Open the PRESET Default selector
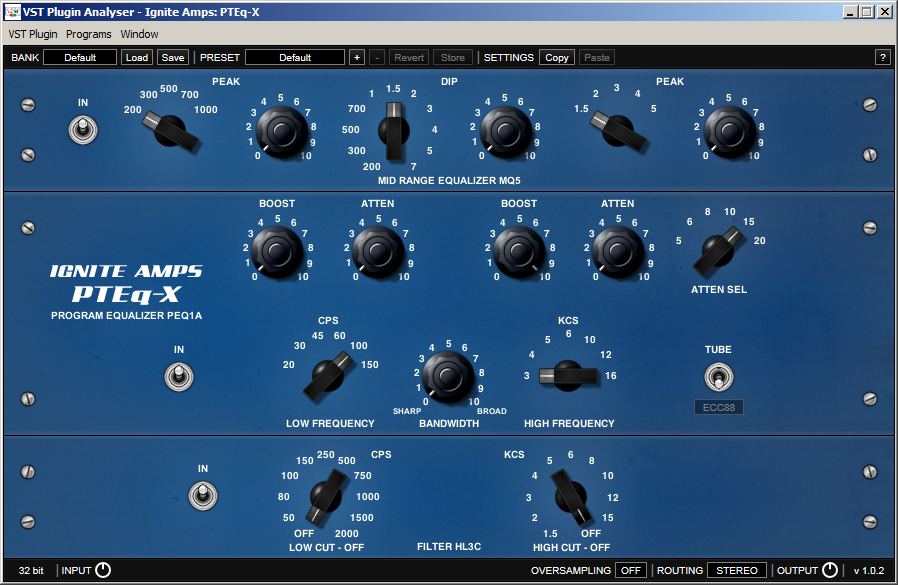Image resolution: width=898 pixels, height=585 pixels. pos(295,57)
